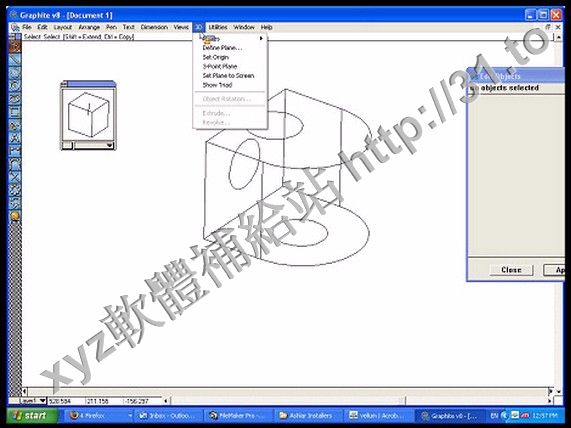This screenshot has height=428, width=571.
Task: Select the Trim tool with crossed lines
Action: tap(15, 176)
